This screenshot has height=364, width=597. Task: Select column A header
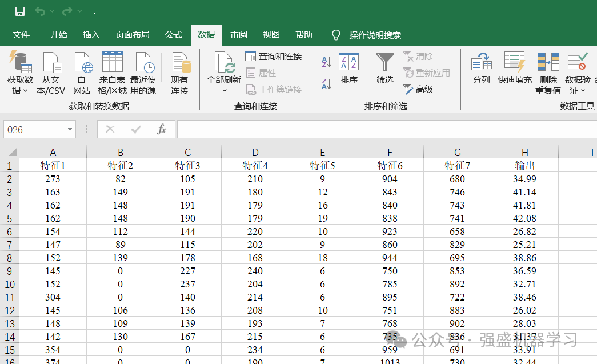tap(53, 153)
